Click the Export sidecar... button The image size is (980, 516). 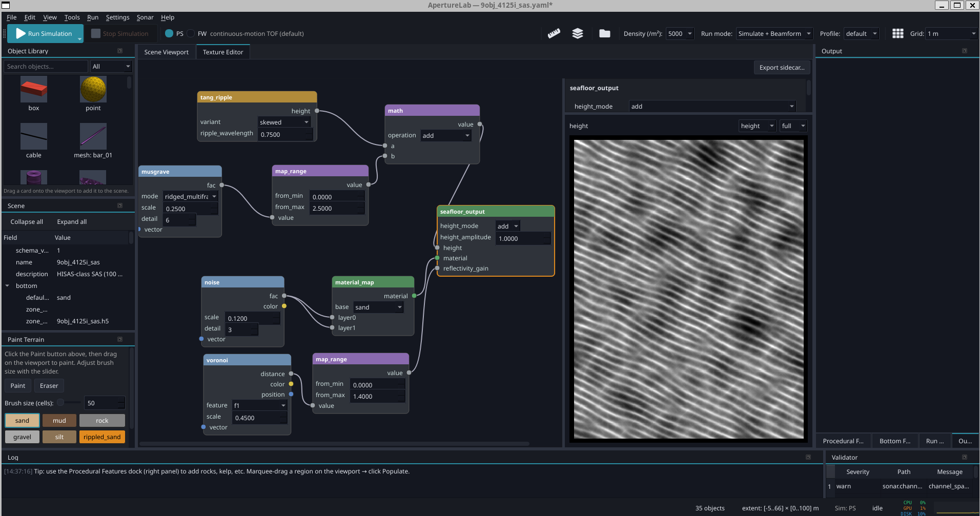tap(782, 68)
